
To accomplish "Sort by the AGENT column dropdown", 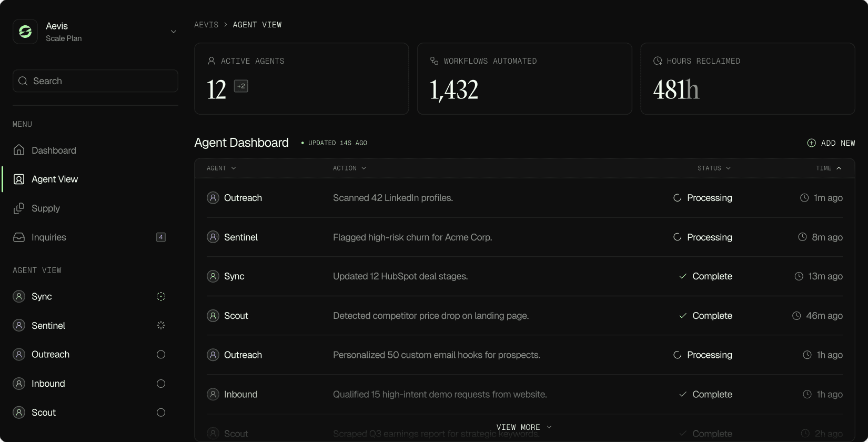I will [x=221, y=168].
